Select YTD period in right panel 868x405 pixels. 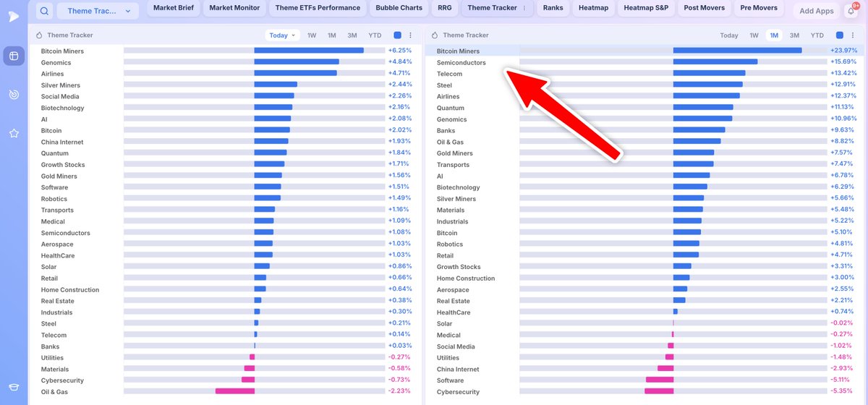[x=817, y=35]
